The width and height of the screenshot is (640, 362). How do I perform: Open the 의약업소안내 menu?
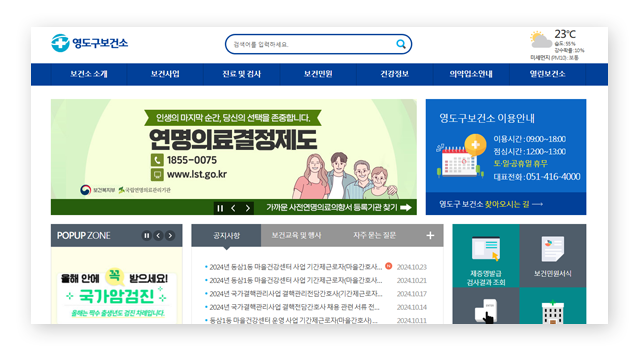(x=471, y=74)
